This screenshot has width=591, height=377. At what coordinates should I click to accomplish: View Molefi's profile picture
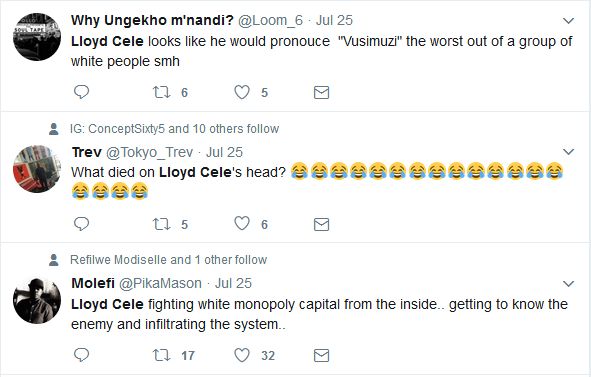point(37,301)
